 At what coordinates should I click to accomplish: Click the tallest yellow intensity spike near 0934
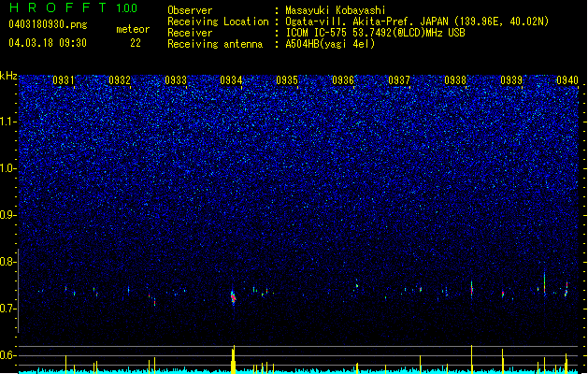tap(234, 359)
